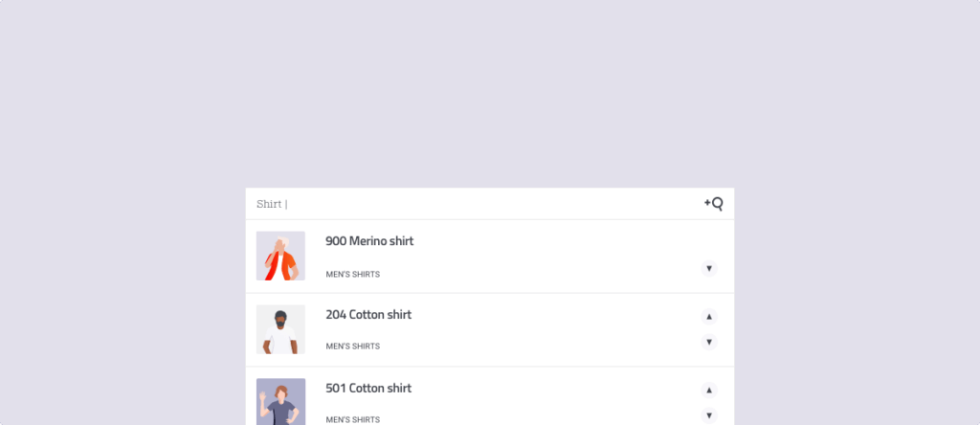Move 900 Merino shirt down

pyautogui.click(x=709, y=268)
